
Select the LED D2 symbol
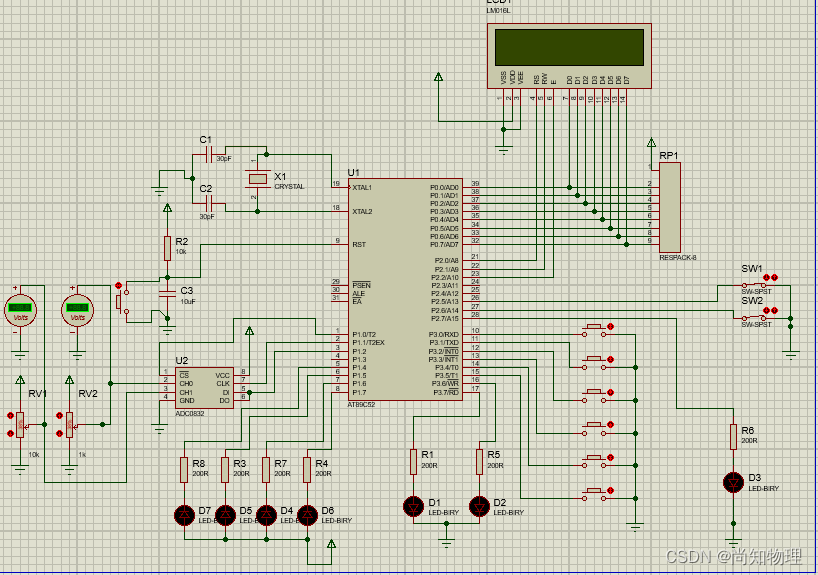[479, 507]
